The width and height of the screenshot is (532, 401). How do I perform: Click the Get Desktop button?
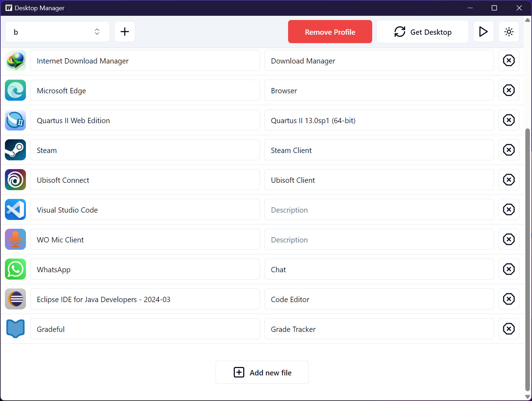coord(423,32)
